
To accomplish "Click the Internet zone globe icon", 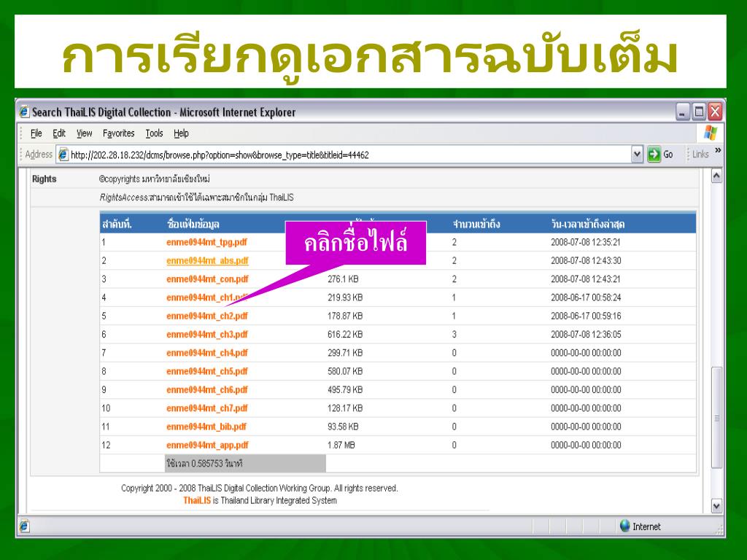I will [625, 526].
